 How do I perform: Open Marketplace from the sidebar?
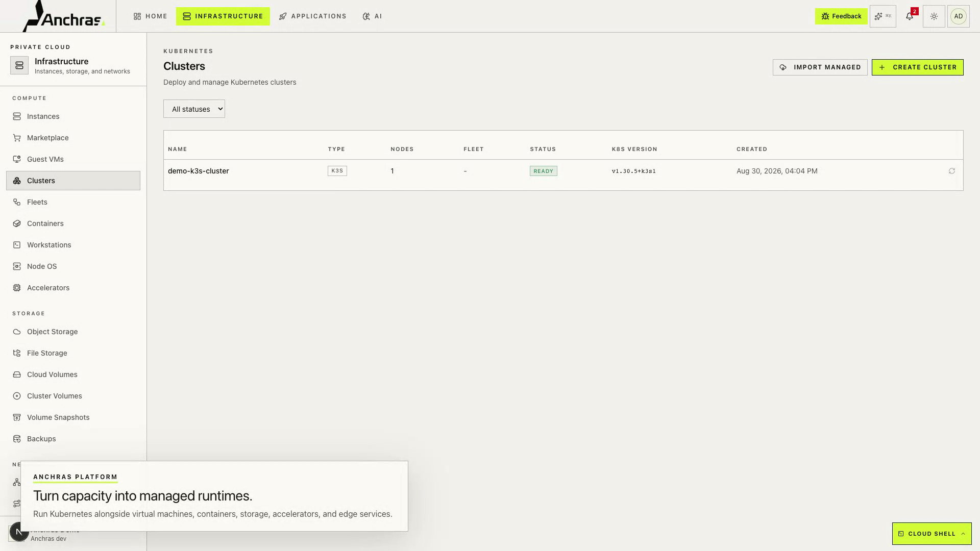point(73,138)
